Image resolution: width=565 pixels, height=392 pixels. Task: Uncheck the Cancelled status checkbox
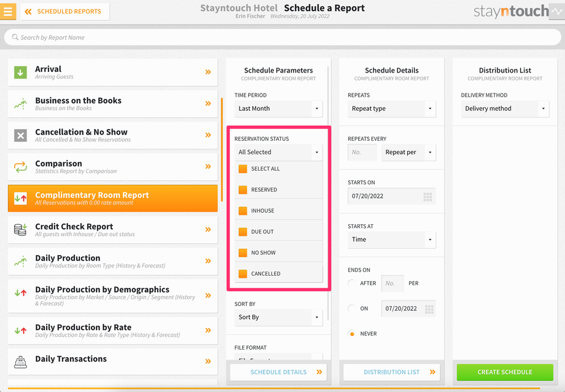[243, 273]
